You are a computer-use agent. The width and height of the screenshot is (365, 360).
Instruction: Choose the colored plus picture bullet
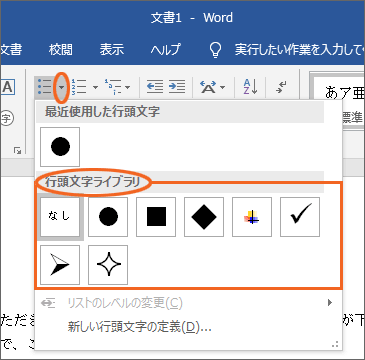click(252, 217)
